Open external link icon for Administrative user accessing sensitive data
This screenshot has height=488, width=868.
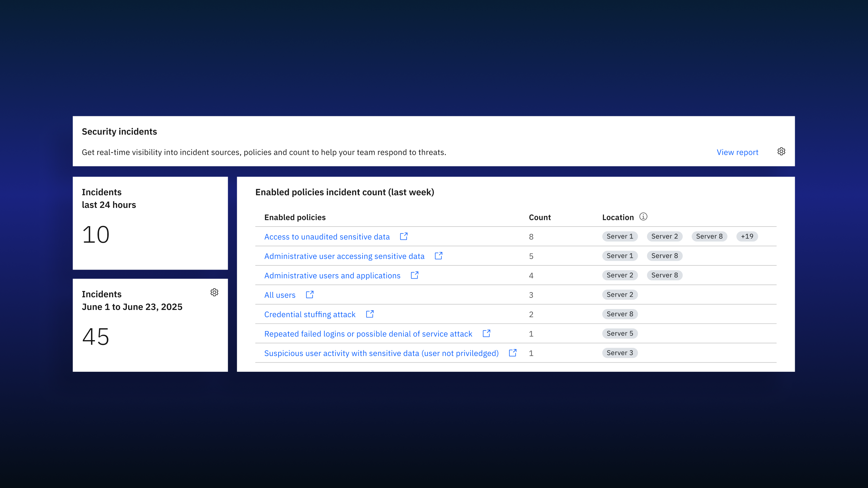tap(439, 256)
